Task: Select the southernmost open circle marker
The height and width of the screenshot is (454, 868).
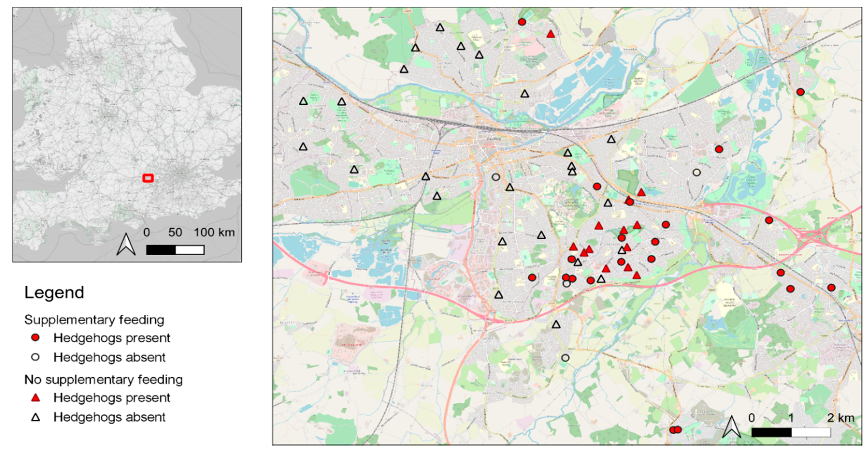Action: point(566,358)
